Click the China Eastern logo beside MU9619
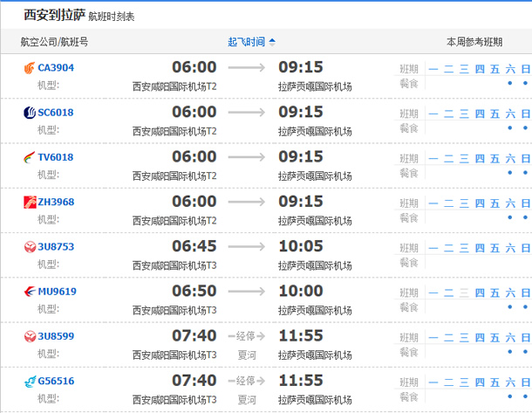The width and height of the screenshot is (532, 413). pyautogui.click(x=30, y=292)
